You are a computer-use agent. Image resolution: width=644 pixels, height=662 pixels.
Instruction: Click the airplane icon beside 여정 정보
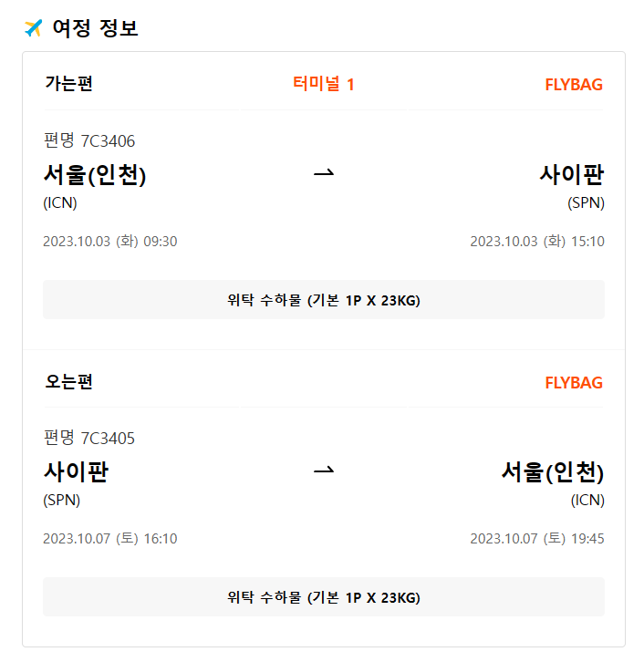click(x=33, y=28)
